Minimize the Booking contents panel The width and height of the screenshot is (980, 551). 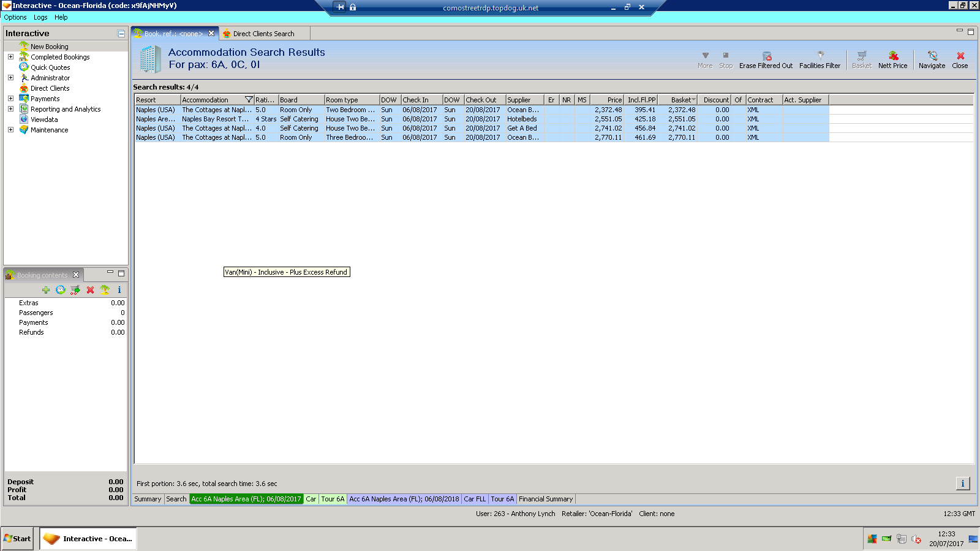point(110,272)
